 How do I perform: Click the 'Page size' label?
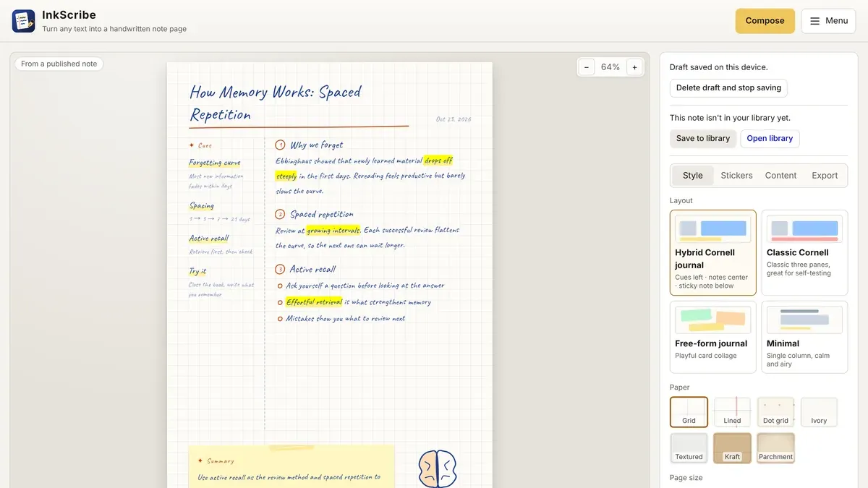pos(686,478)
